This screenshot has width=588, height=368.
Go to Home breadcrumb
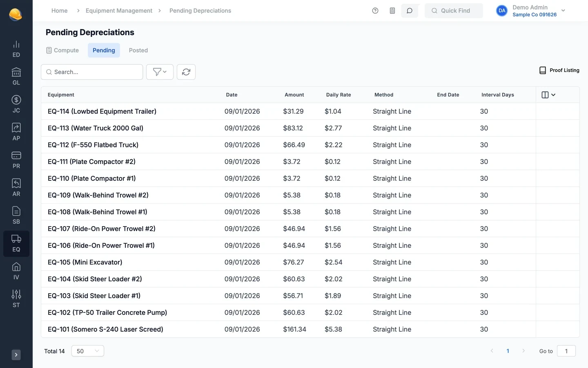tap(60, 11)
